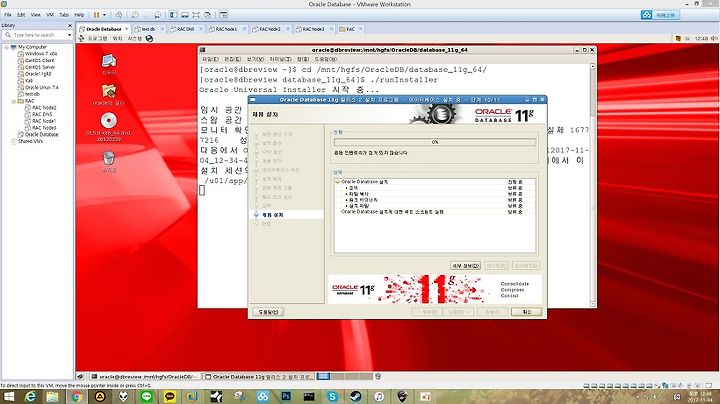
Task: Select RAC DNS in library tree
Action: 42,114
